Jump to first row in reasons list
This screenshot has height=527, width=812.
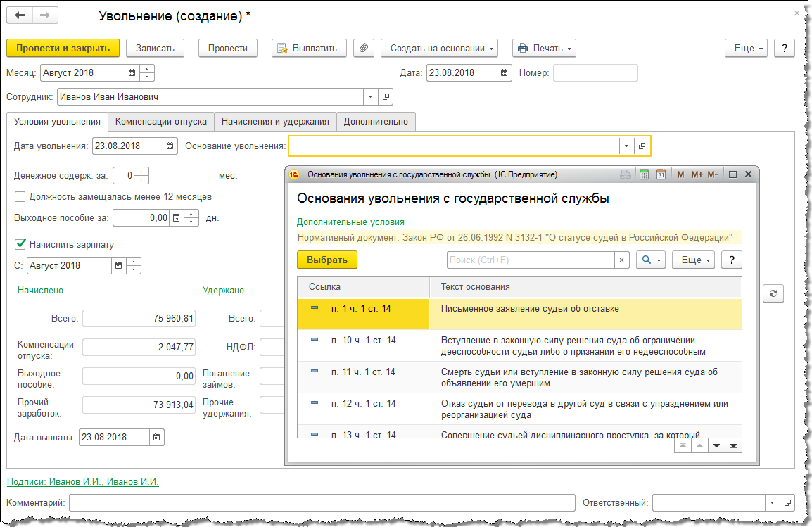683,445
